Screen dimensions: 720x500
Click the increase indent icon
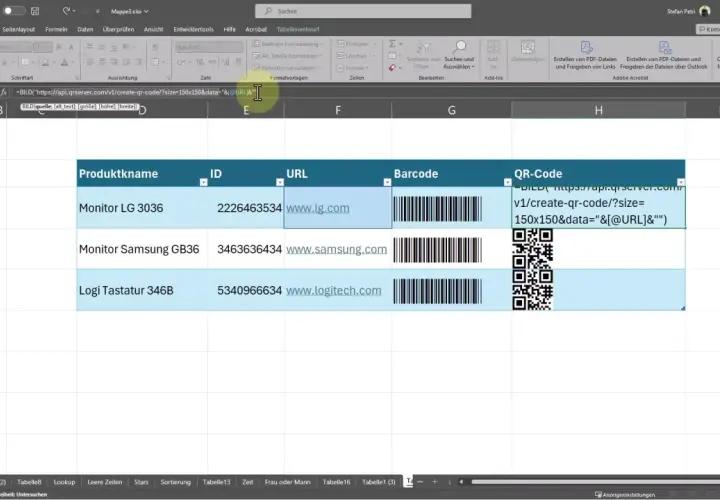coord(138,62)
